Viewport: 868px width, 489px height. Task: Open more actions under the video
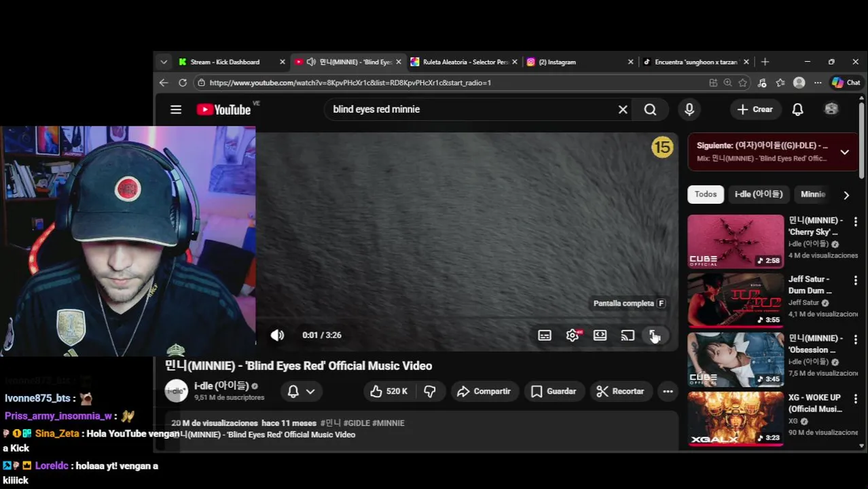668,391
